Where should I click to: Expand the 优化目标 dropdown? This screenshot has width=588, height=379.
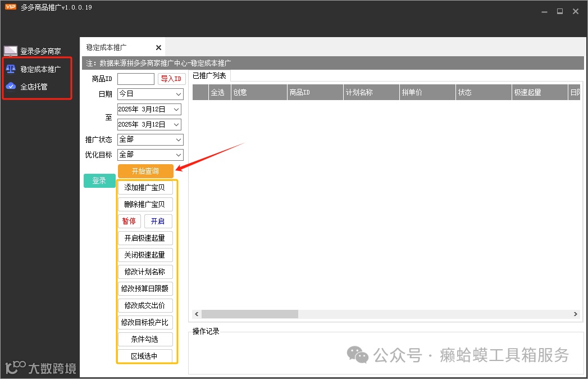(151, 155)
